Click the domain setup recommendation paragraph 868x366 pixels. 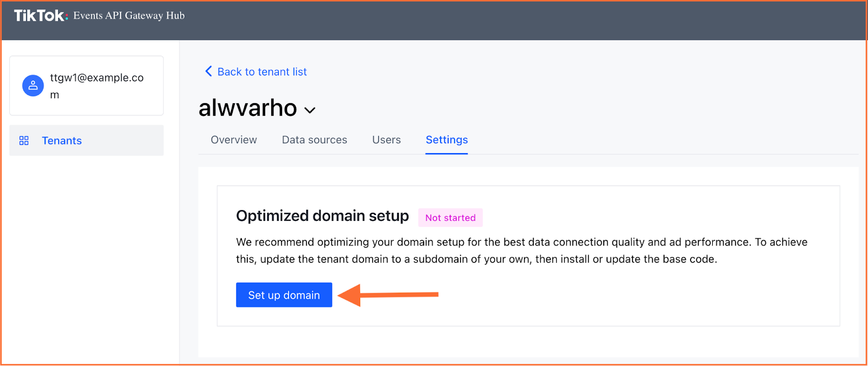point(522,250)
